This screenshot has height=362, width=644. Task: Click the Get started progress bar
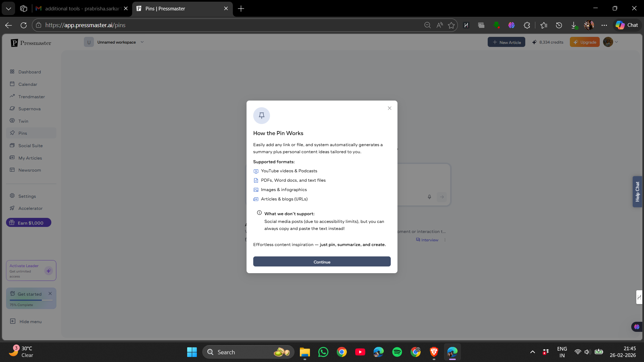coord(31,300)
